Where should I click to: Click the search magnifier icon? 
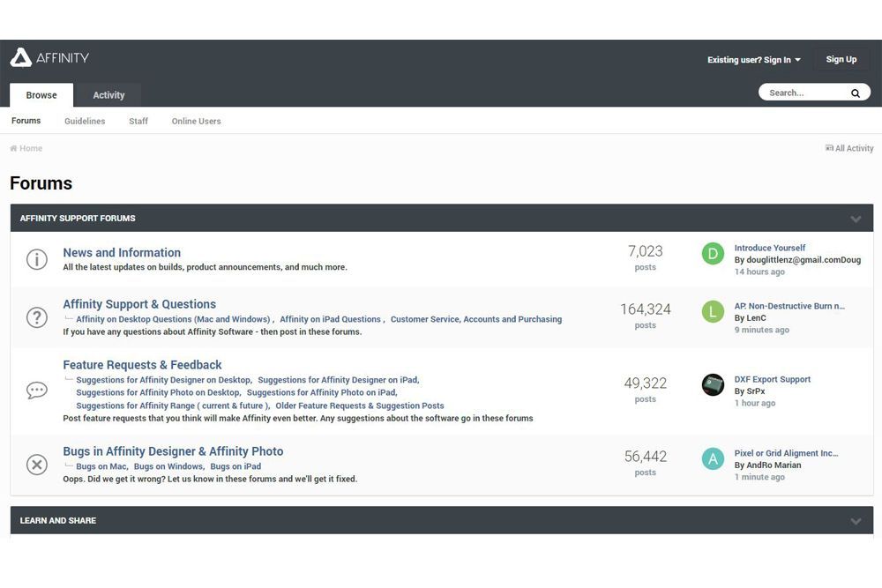coord(855,93)
